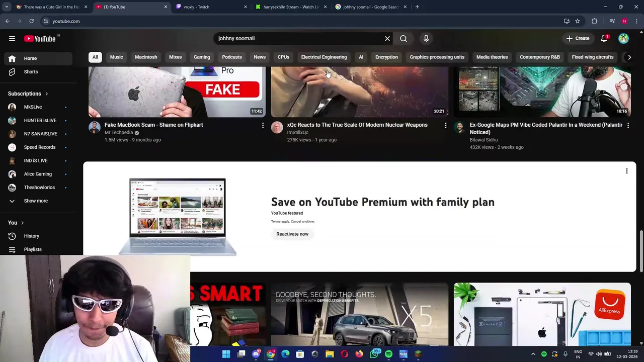
Task: Open xQc Reacts Nuclear Weapons video title
Action: click(x=357, y=125)
